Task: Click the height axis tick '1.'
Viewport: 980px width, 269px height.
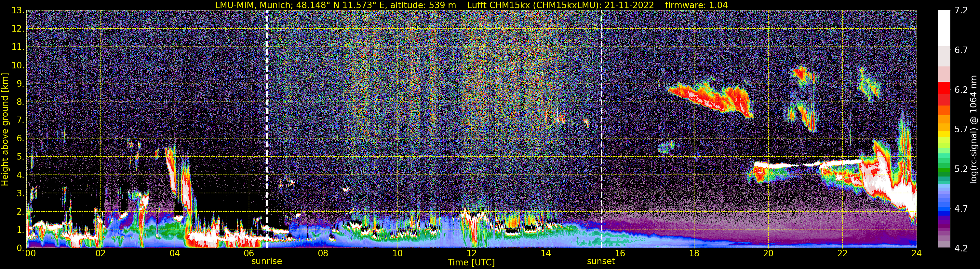Action: pyautogui.click(x=20, y=230)
